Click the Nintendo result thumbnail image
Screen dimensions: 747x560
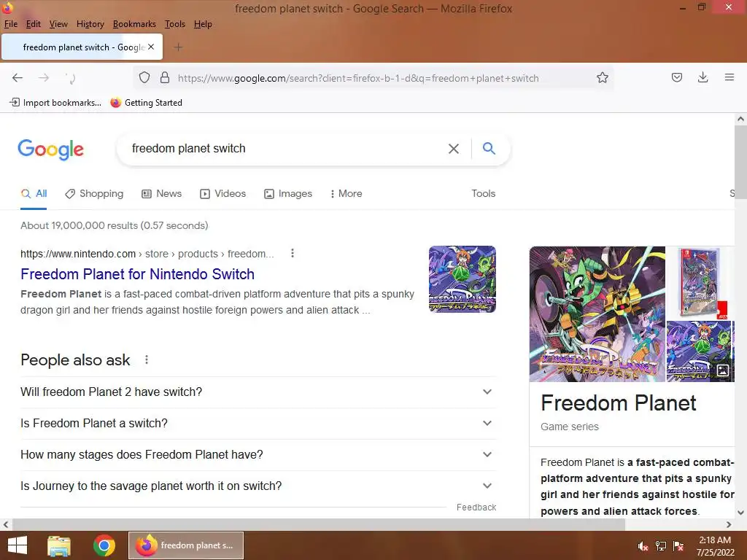pyautogui.click(x=462, y=279)
